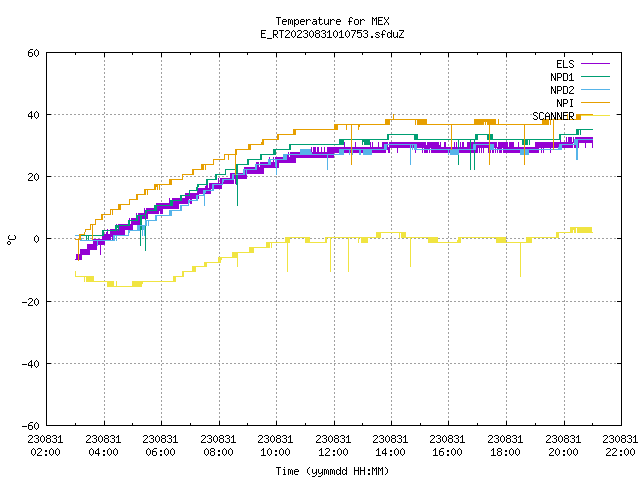Click the x-axis tick label 230831 08:00
640x480 pixels.
[218, 446]
